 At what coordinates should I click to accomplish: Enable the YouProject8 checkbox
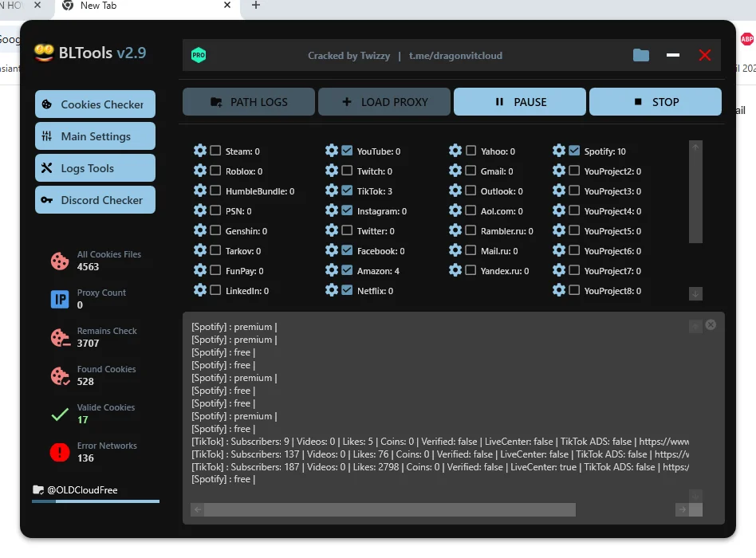tap(574, 290)
